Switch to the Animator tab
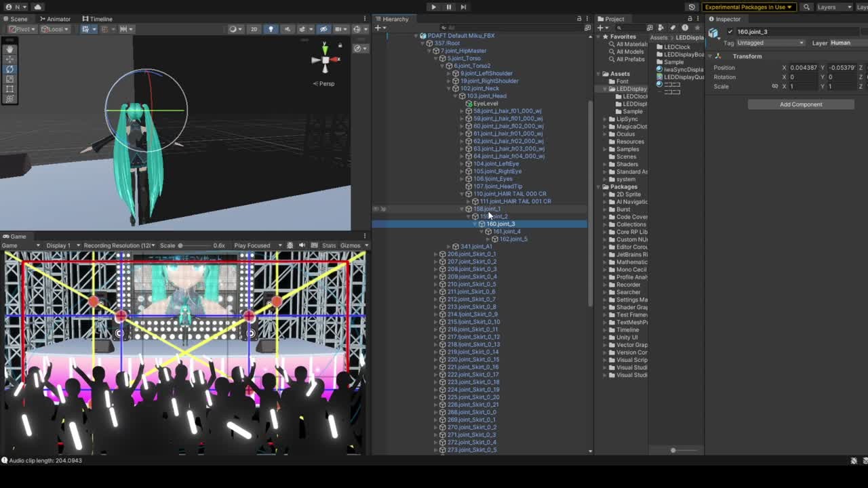Viewport: 868px width, 488px height. [x=54, y=19]
